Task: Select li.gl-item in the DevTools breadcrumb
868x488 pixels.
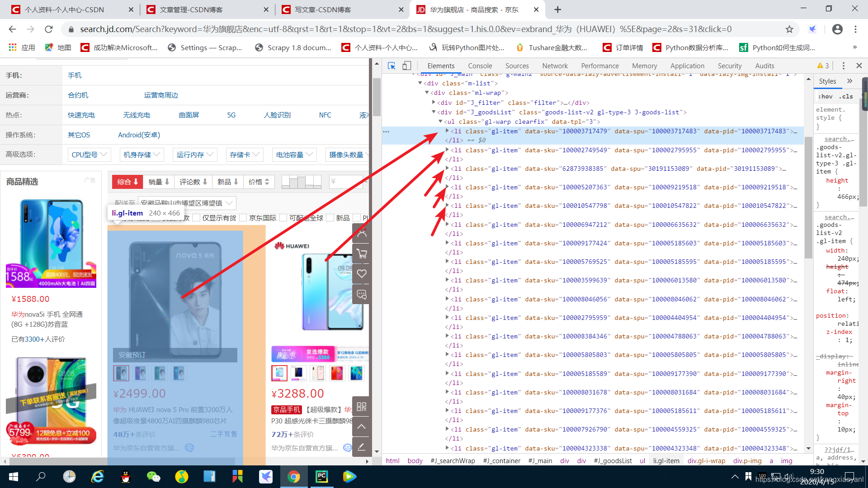Action: (666, 460)
